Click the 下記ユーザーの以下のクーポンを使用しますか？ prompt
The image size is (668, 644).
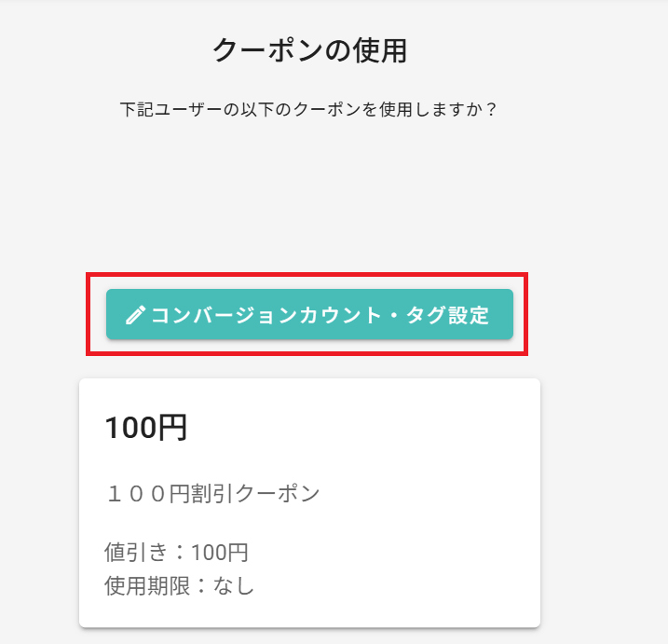click(309, 109)
